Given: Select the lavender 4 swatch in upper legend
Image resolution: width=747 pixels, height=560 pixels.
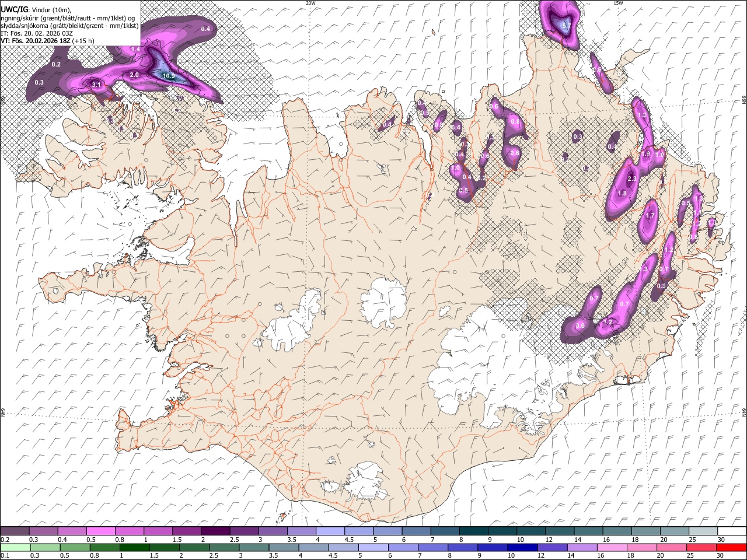Looking at the screenshot, I should pyautogui.click(x=330, y=531).
